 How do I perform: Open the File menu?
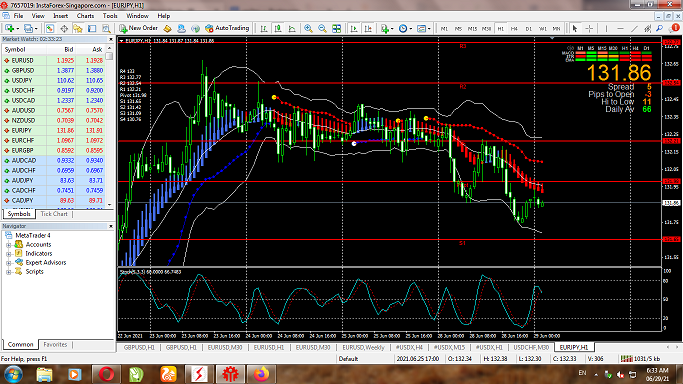[18, 16]
